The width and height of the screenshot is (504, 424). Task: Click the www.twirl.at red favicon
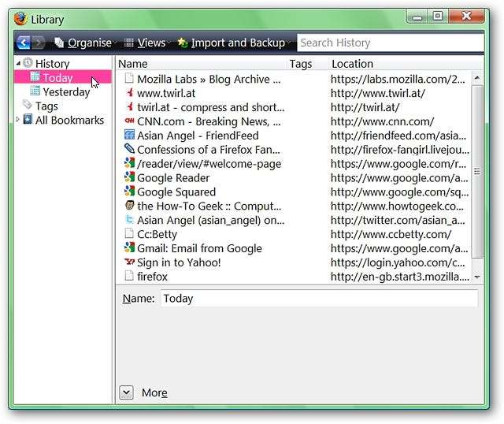[129, 92]
